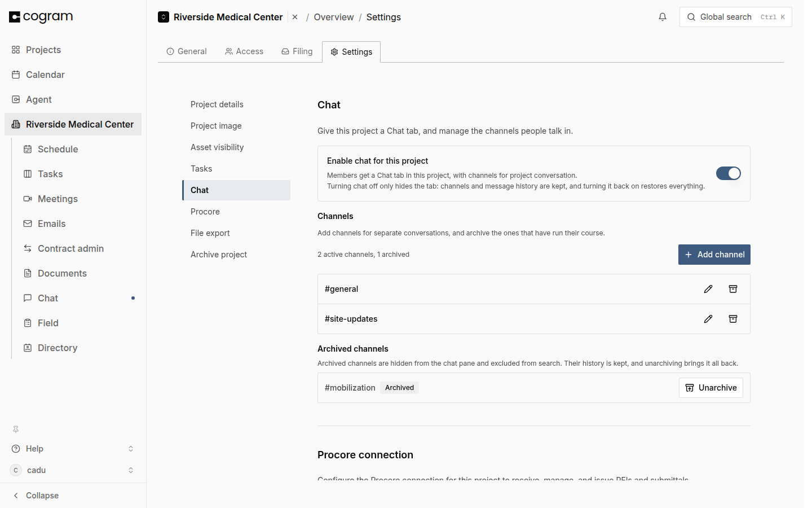Open the Emails section
This screenshot has width=812, height=508.
tap(79, 224)
